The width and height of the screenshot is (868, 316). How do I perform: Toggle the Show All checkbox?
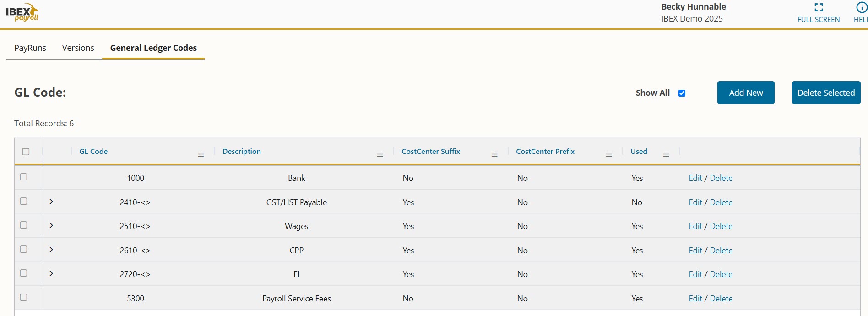tap(682, 93)
